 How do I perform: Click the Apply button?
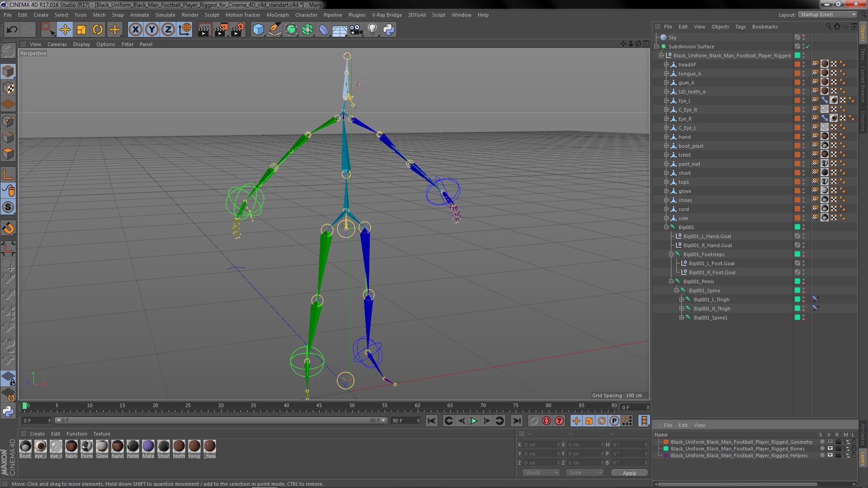[x=629, y=473]
